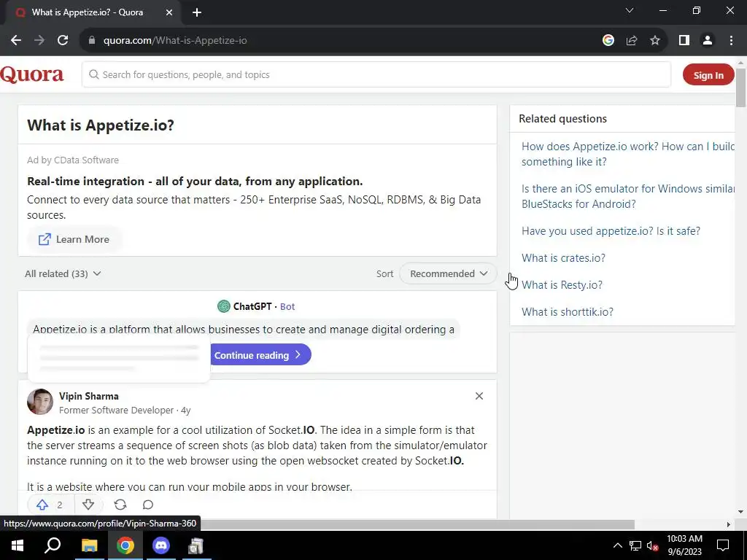Open the Vipin Sharma author name link
This screenshot has height=560, width=747.
88,396
